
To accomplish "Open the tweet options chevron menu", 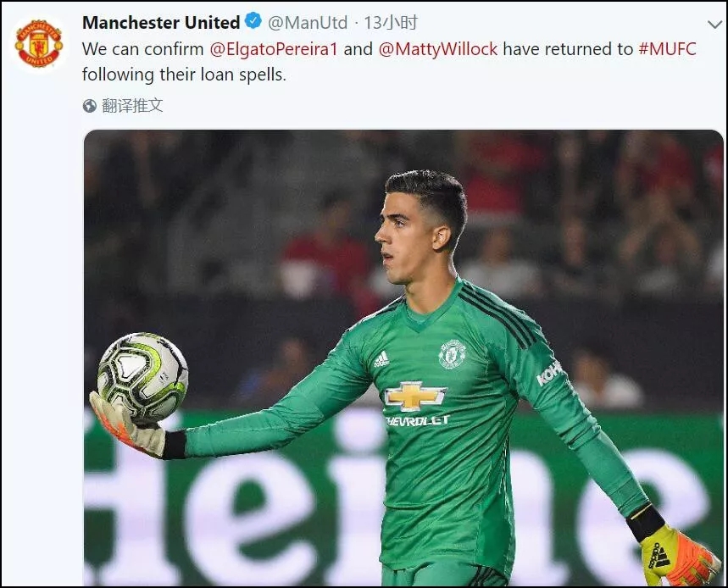I will coord(714,24).
